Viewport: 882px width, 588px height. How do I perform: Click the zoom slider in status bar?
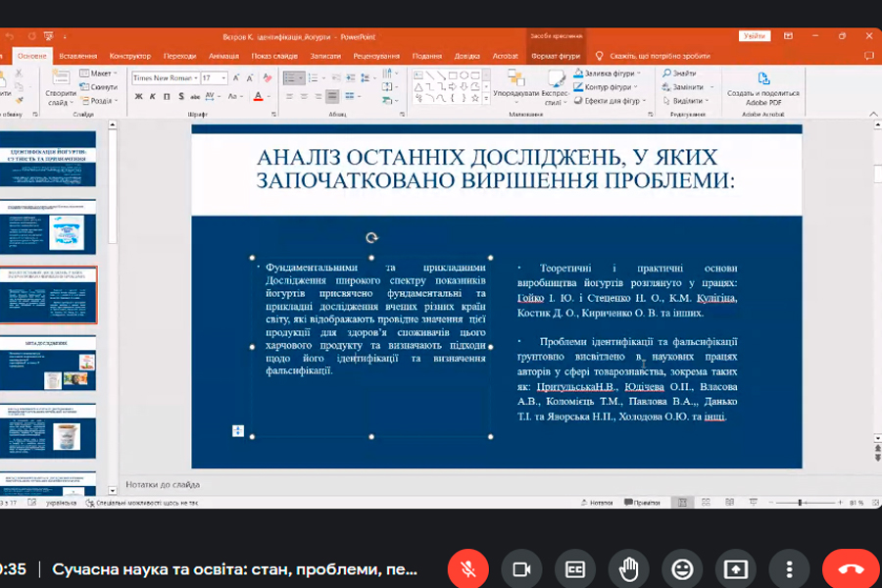[801, 502]
